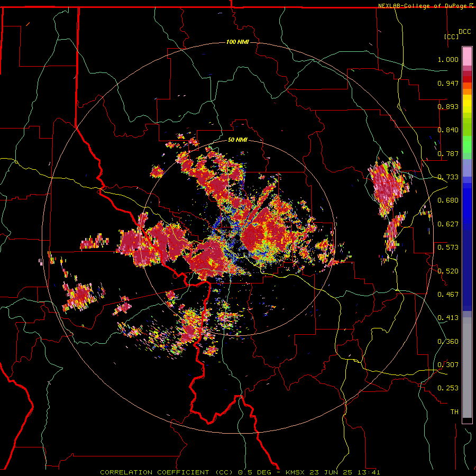Click the 0.520 value on the color scale
This screenshot has width=476, height=476.
448,271
